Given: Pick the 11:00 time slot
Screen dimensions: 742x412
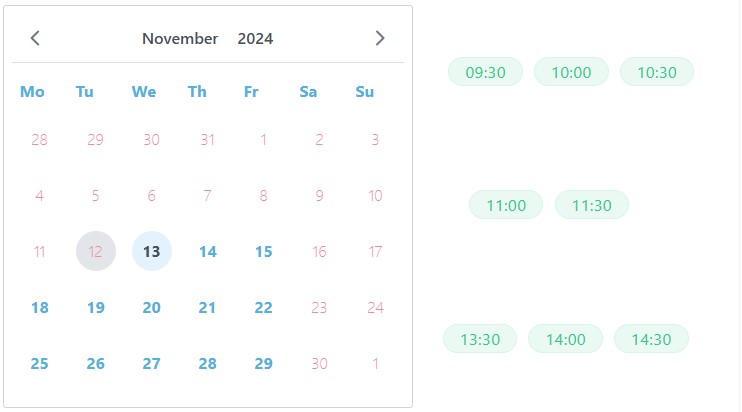Looking at the screenshot, I should [506, 205].
